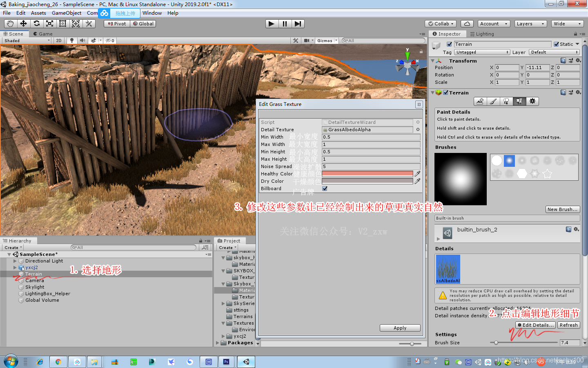This screenshot has height=368, width=588.
Task: Toggle scene audio speaker icon
Action: point(82,40)
